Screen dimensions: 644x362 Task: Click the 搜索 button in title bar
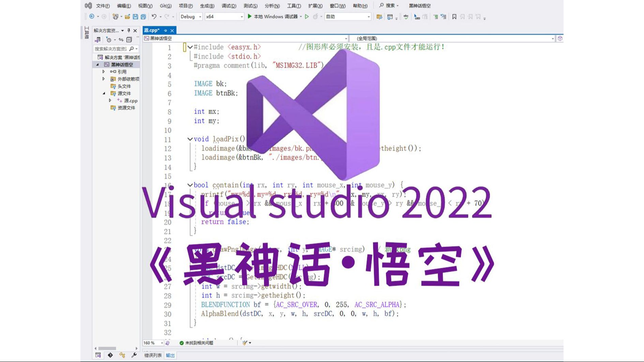coord(389,5)
